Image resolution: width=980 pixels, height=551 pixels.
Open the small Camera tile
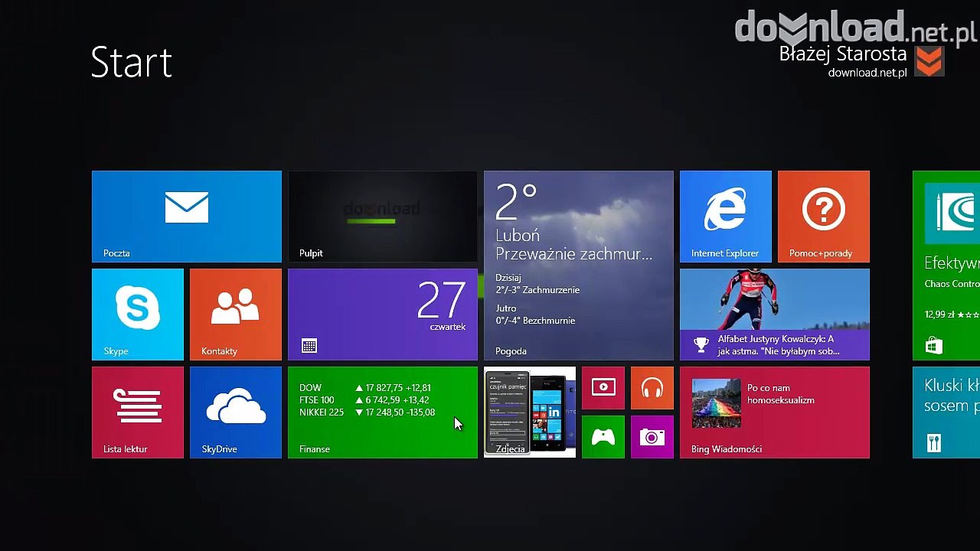(x=652, y=437)
